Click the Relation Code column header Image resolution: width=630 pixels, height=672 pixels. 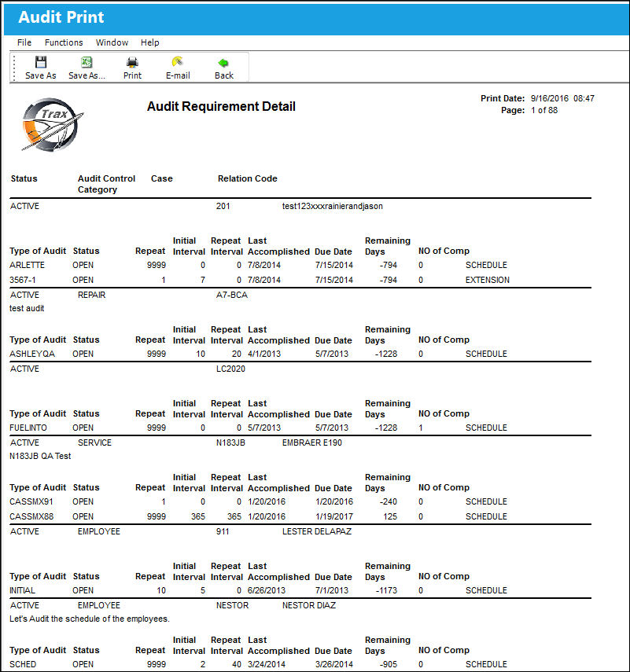pos(248,178)
